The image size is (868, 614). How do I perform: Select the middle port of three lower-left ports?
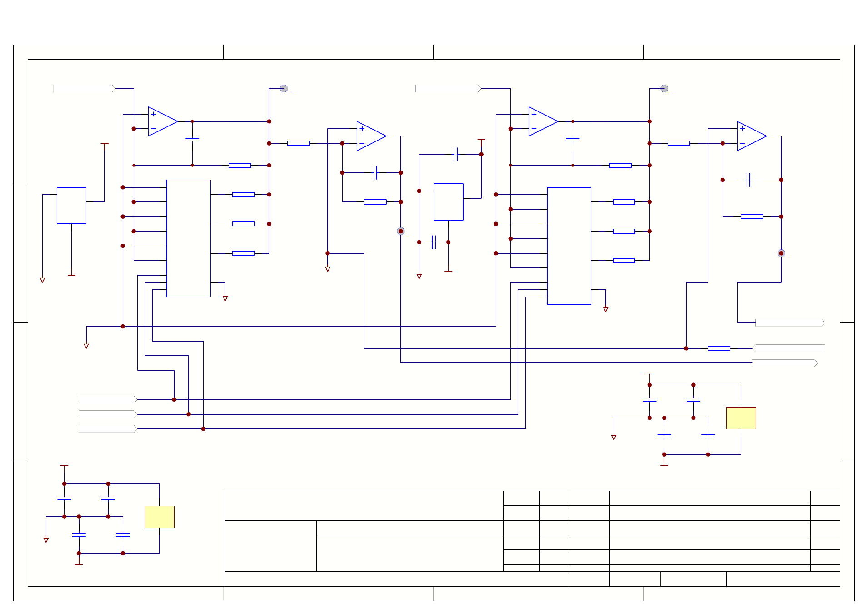point(108,414)
